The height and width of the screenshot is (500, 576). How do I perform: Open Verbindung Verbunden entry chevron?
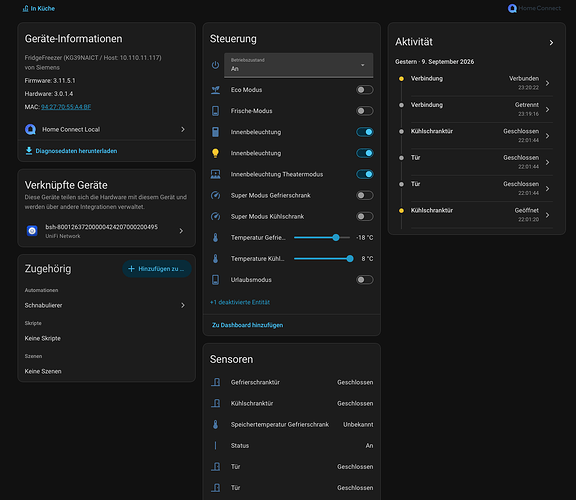point(547,83)
